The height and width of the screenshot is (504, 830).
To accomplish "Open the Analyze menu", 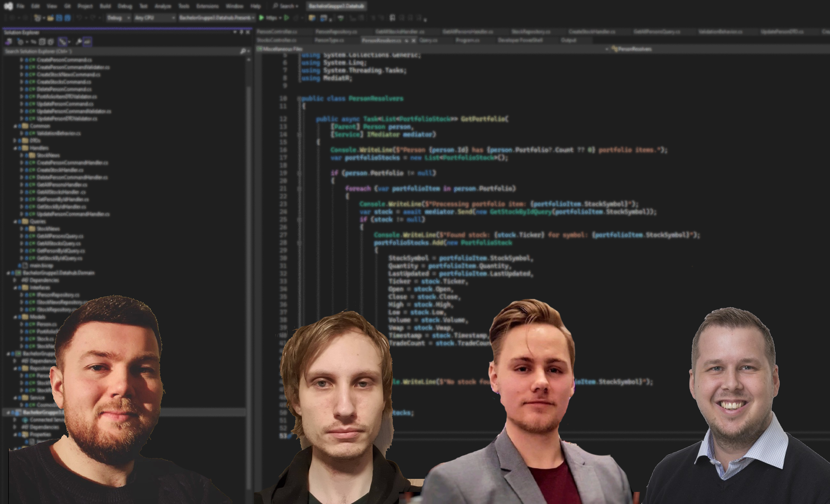I will click(x=163, y=6).
